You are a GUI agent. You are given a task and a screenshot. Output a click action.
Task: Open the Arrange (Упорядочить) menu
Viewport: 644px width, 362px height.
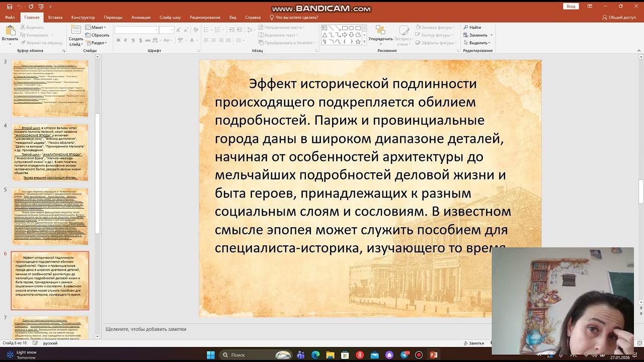pos(380,35)
